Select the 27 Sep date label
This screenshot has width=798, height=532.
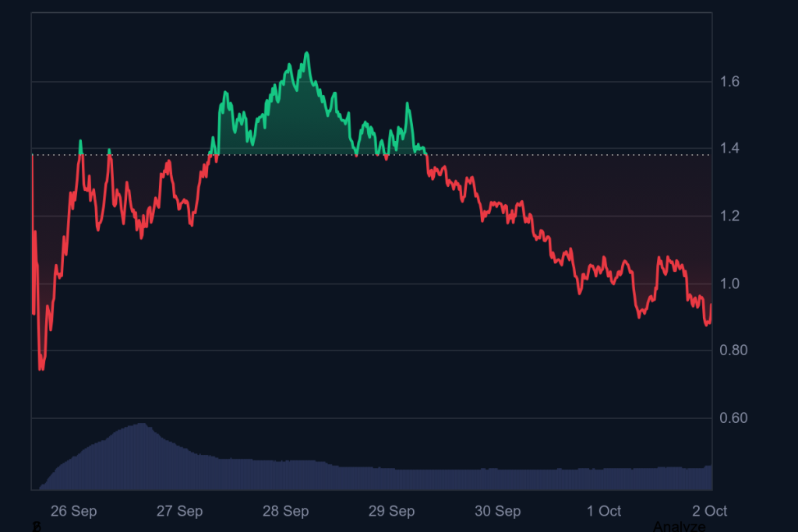coord(179,511)
